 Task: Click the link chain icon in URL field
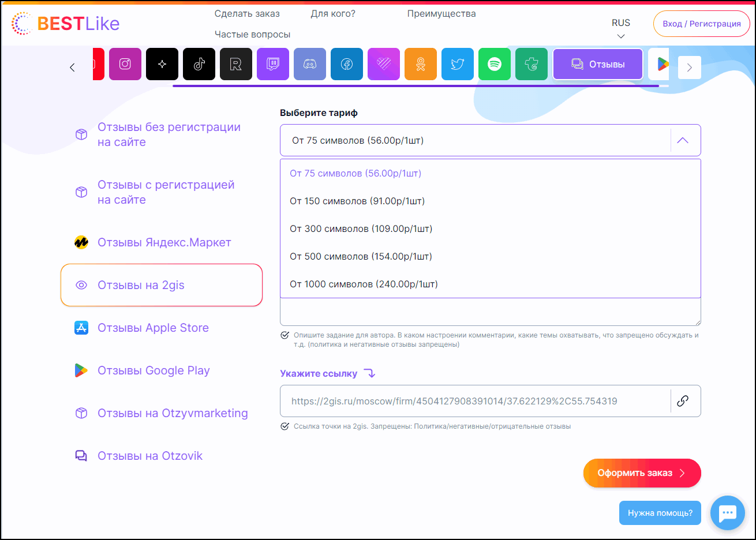tap(683, 401)
